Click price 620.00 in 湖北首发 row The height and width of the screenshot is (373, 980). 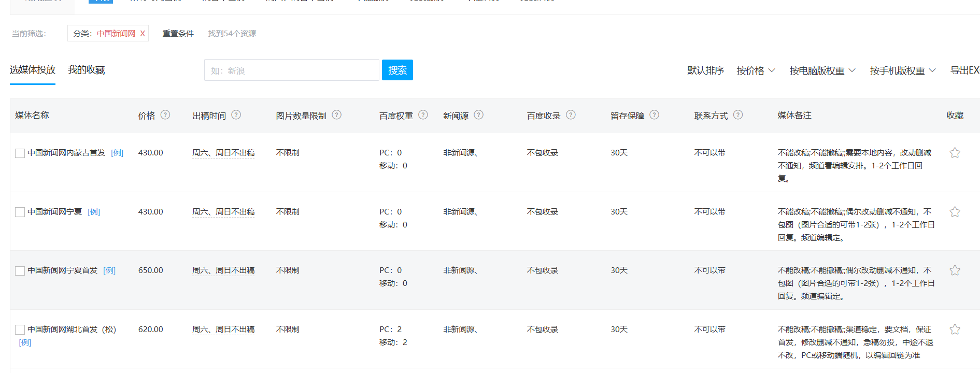pyautogui.click(x=151, y=329)
